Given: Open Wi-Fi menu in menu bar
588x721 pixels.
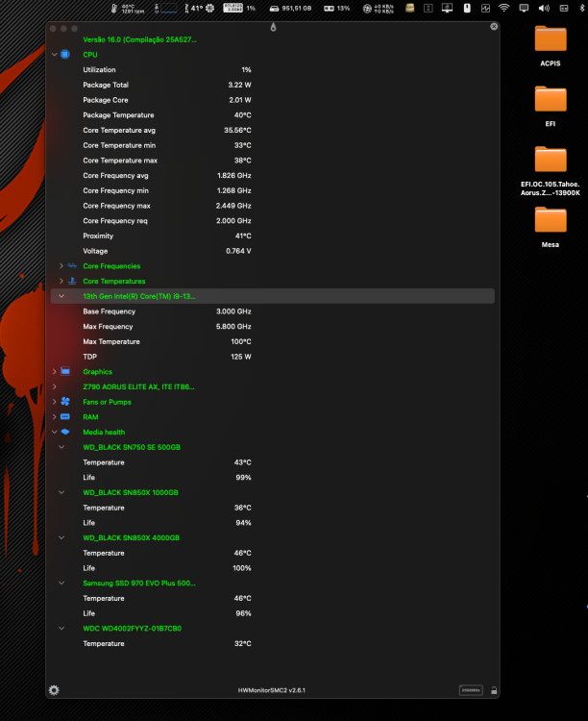Looking at the screenshot, I should pos(503,8).
